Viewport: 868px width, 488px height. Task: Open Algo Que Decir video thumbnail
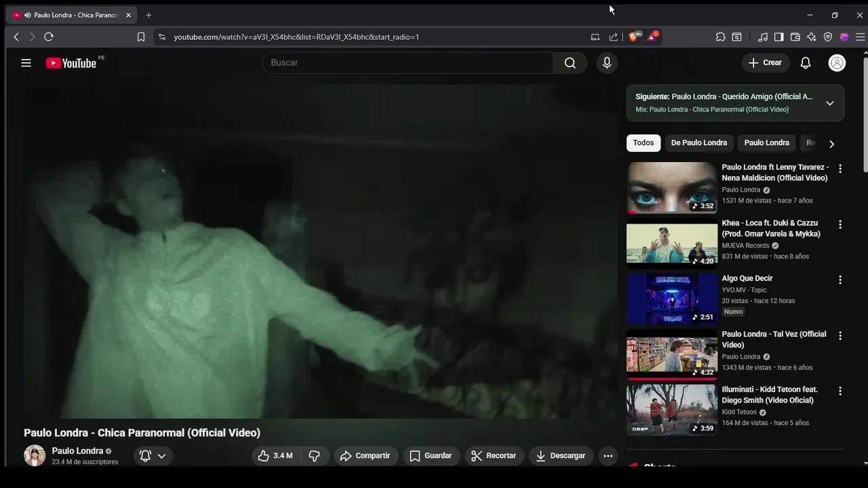[x=672, y=299]
